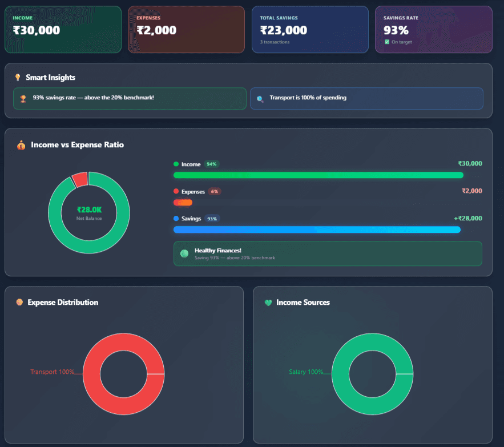Click the orange icon beside Expense Distribution
This screenshot has width=504, height=447.
coord(19,302)
